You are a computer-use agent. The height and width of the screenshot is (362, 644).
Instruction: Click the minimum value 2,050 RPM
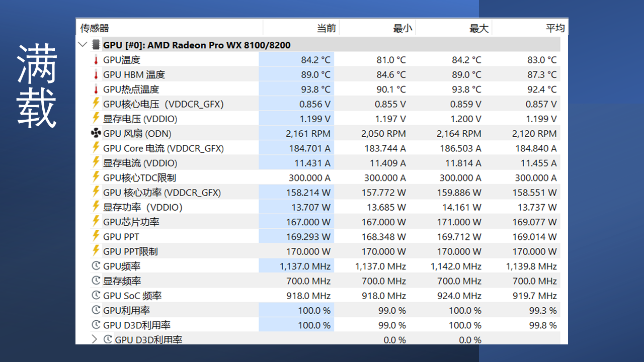point(383,133)
